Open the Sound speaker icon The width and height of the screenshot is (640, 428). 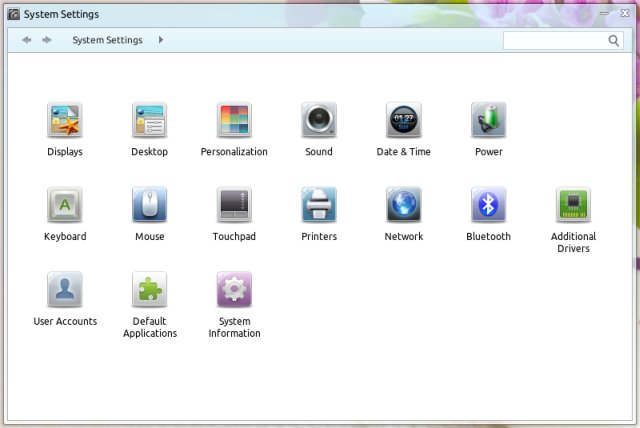point(319,120)
